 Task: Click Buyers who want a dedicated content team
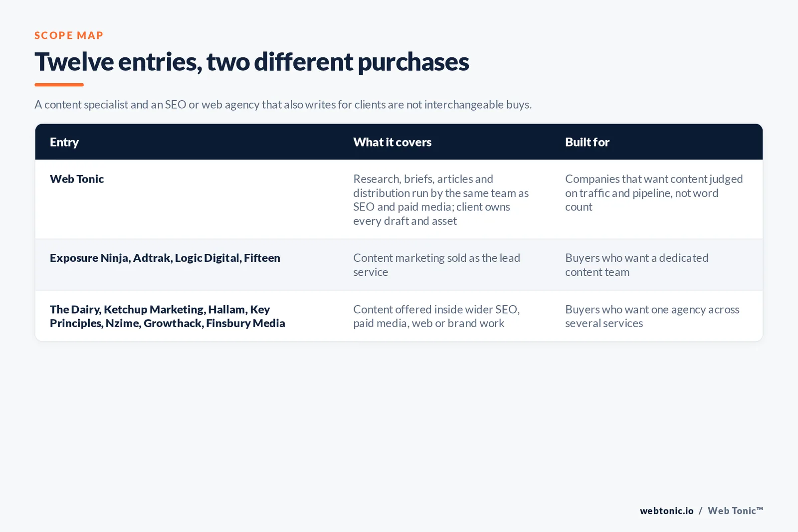point(636,265)
